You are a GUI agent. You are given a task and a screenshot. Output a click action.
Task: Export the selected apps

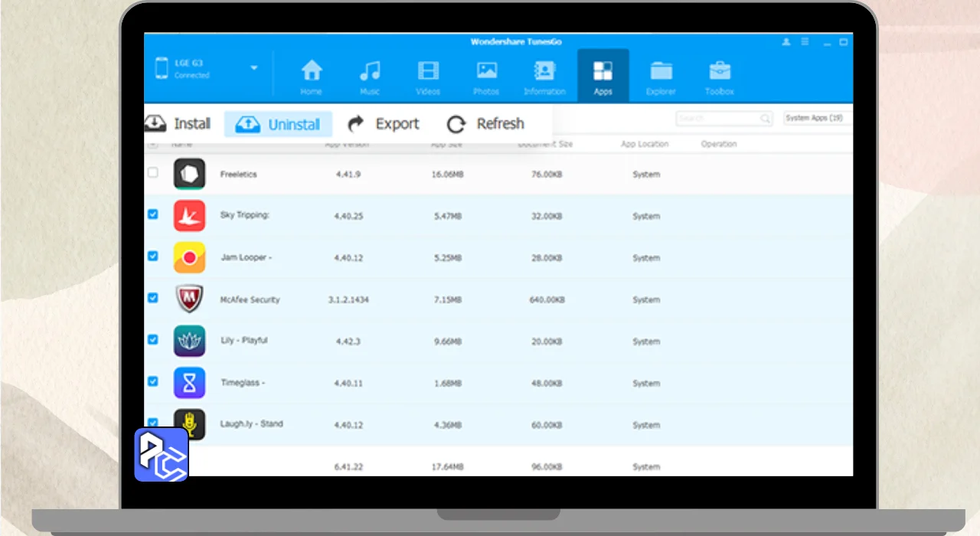pyautogui.click(x=384, y=124)
